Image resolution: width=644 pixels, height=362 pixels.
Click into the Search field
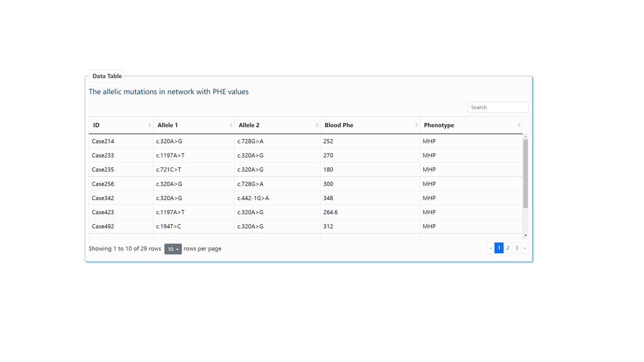(x=498, y=107)
